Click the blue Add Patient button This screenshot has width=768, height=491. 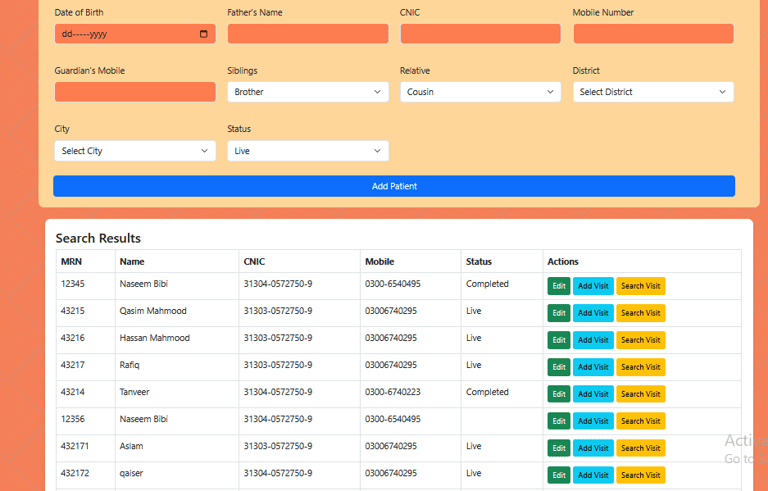coord(394,186)
